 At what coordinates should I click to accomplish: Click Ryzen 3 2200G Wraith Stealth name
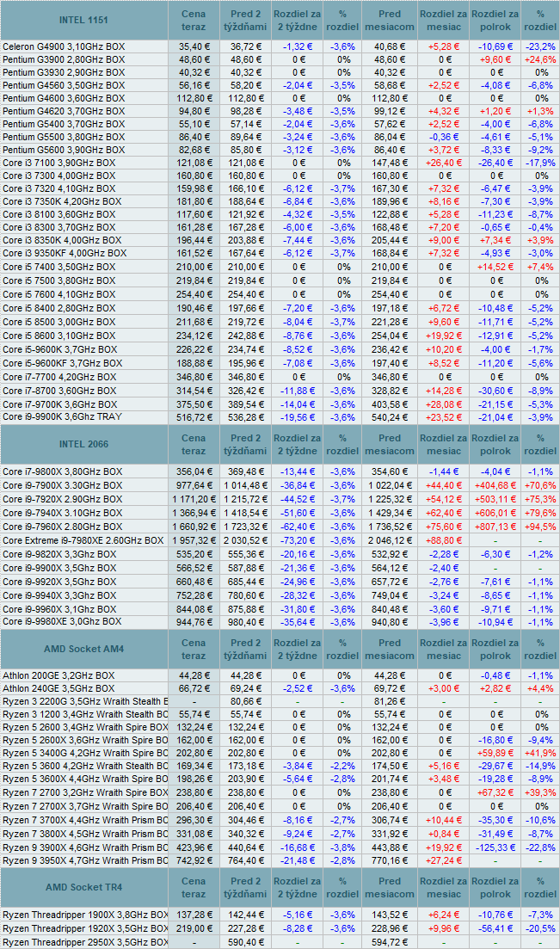coord(85,701)
